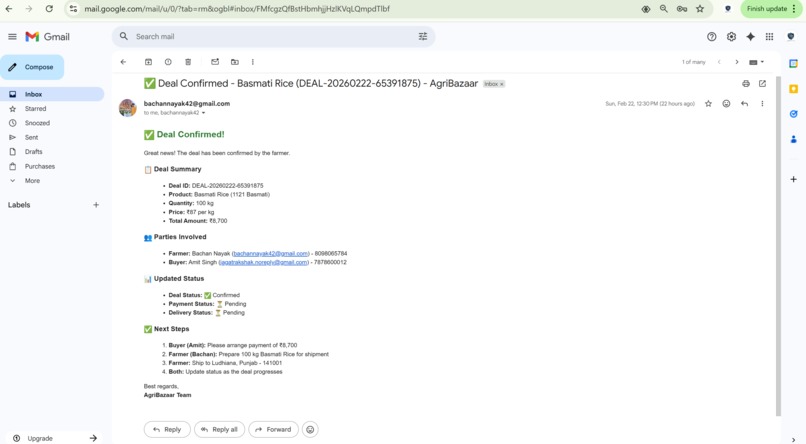Click Forward button
This screenshot has width=806, height=444.
click(273, 429)
